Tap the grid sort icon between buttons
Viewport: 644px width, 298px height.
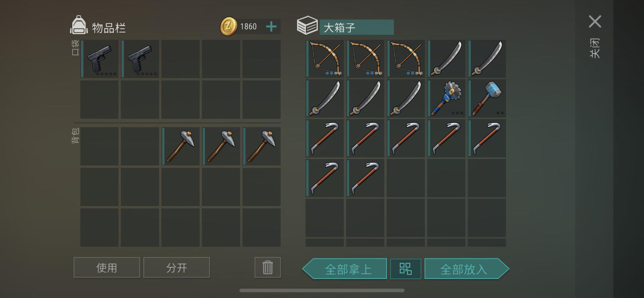pyautogui.click(x=406, y=269)
